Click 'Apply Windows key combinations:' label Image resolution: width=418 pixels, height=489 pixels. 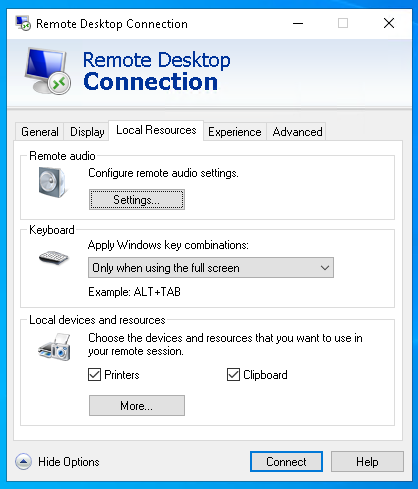(x=168, y=245)
